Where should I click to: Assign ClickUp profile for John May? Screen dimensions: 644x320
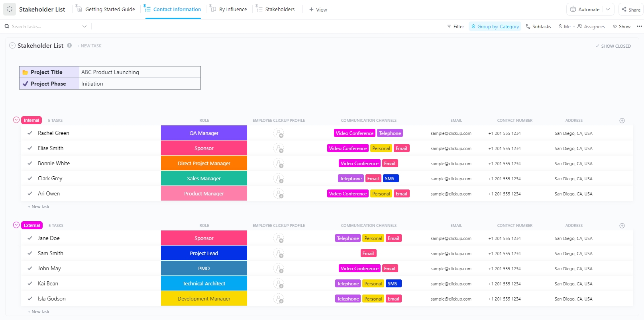(279, 269)
